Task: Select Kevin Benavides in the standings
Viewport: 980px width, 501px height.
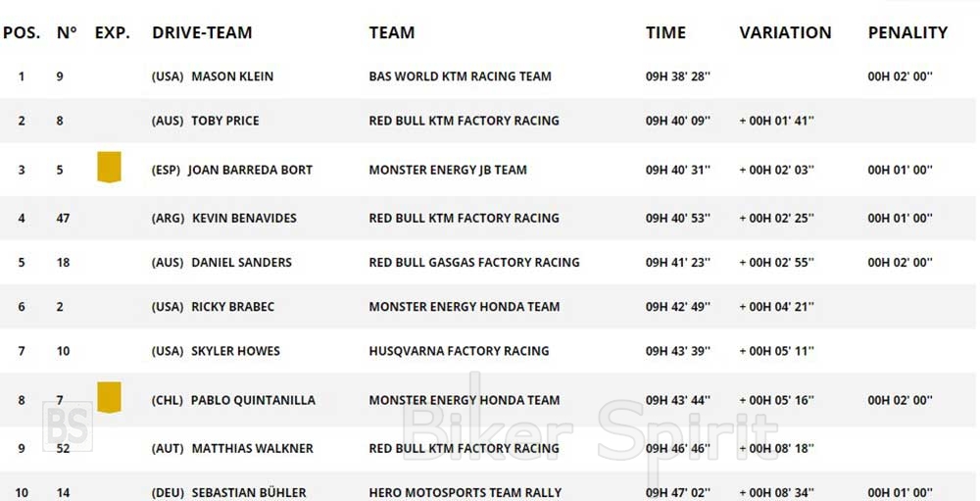Action: 244,218
